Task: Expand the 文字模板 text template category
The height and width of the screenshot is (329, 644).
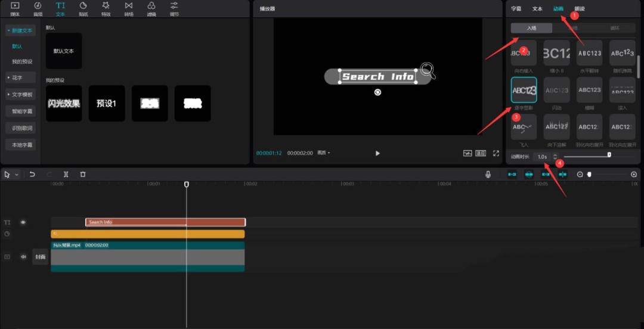Action: [20, 94]
